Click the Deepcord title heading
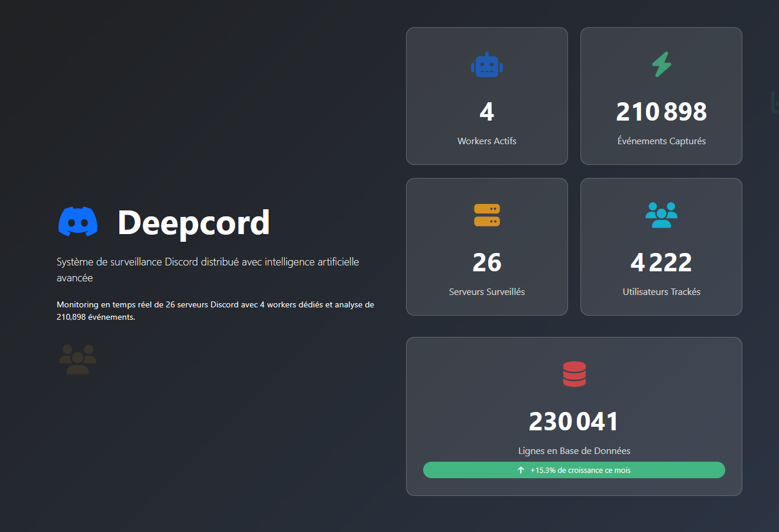 (194, 223)
